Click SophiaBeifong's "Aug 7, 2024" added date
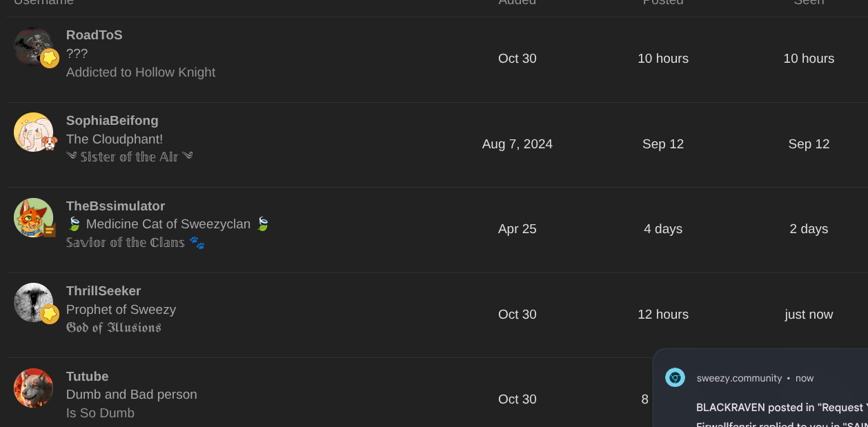The height and width of the screenshot is (427, 868). pyautogui.click(x=517, y=144)
